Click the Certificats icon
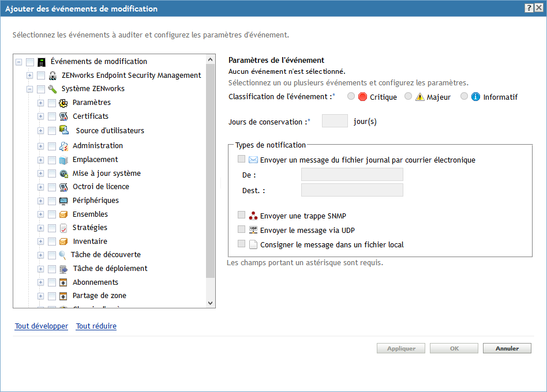Image resolution: width=547 pixels, height=392 pixels. click(x=63, y=116)
